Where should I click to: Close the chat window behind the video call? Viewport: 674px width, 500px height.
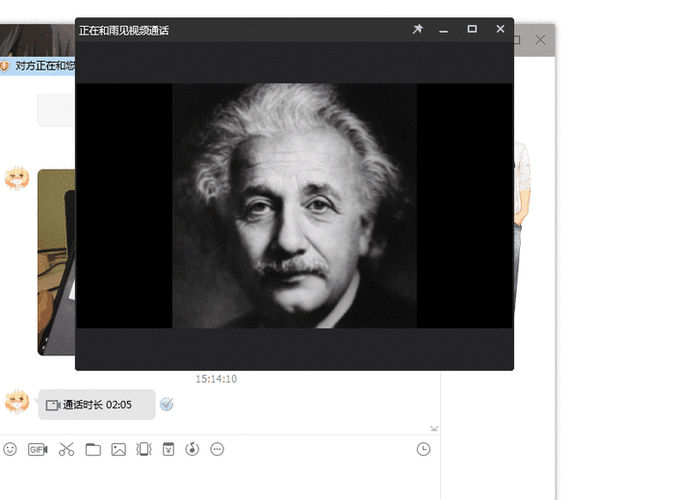coord(541,40)
